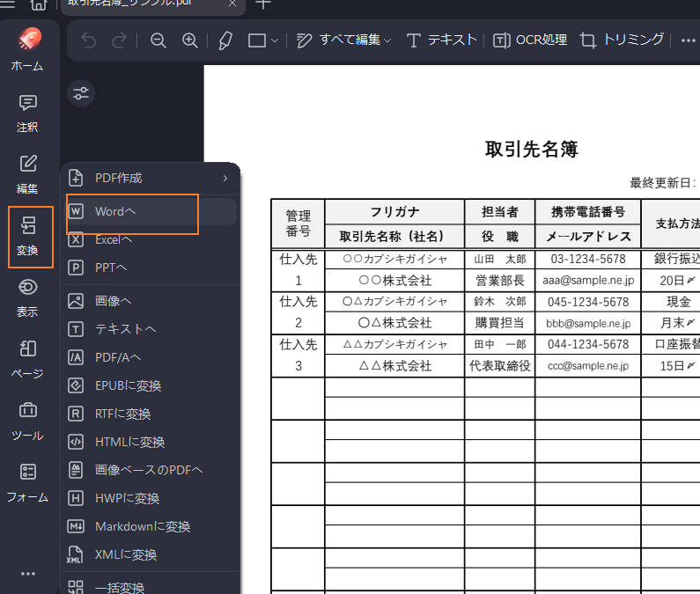
Task: Click the 鈴木 次郎 name cell
Action: tap(499, 301)
